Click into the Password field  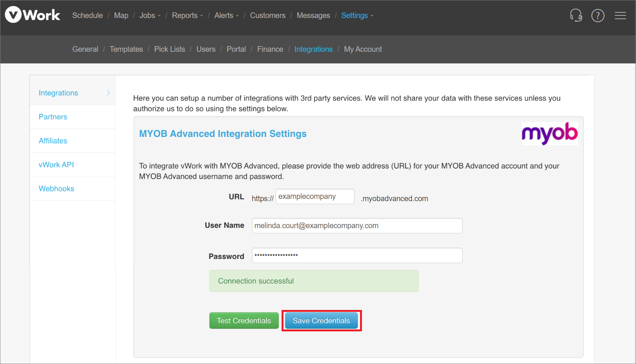[x=357, y=256]
